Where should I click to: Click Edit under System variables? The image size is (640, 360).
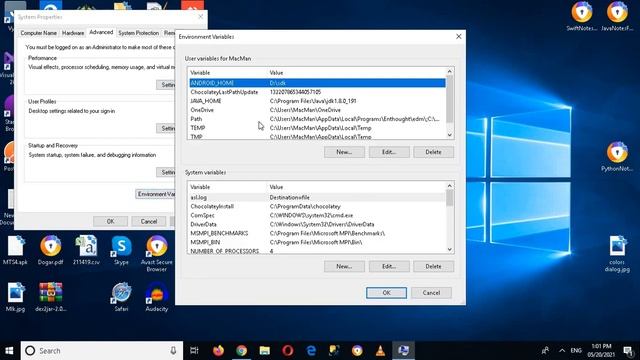pyautogui.click(x=389, y=267)
